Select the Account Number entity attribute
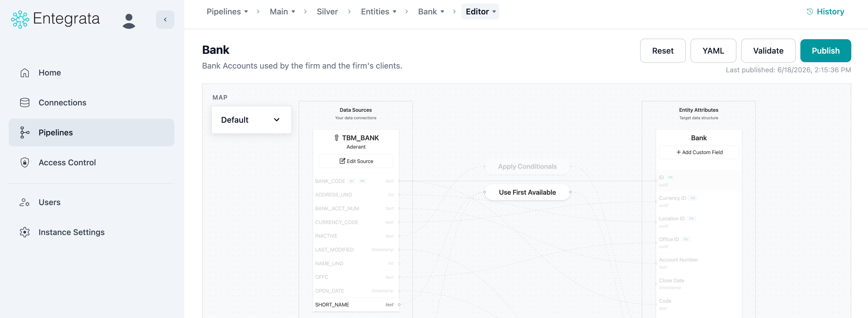Screen dimensions: 868x318 point(699,263)
